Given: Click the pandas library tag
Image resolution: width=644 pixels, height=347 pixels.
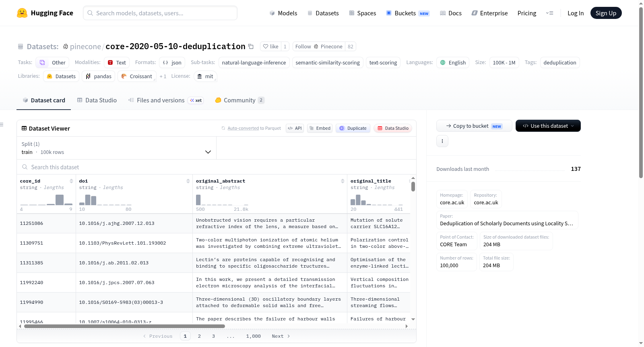Looking at the screenshot, I should (x=99, y=76).
